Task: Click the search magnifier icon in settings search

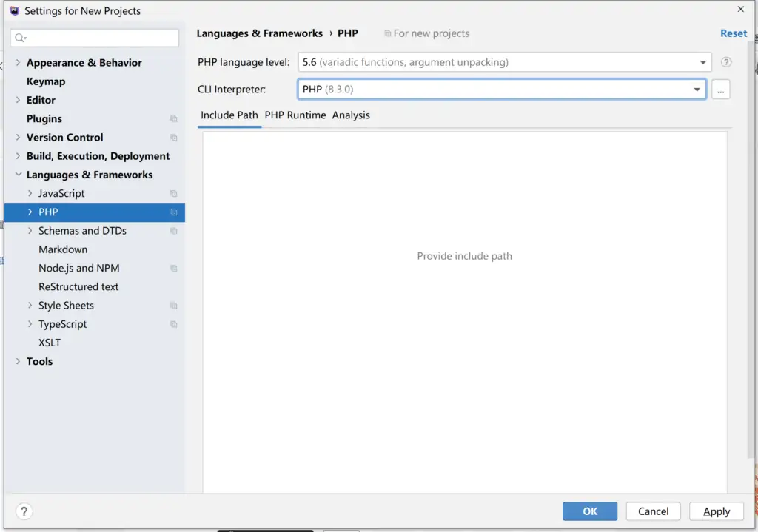Action: 20,38
